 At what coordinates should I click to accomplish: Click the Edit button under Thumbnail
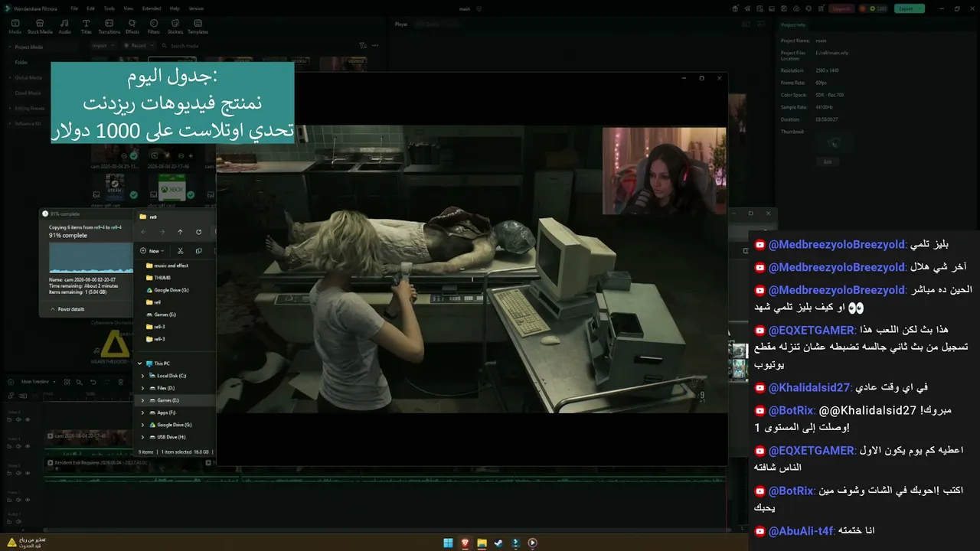(827, 162)
